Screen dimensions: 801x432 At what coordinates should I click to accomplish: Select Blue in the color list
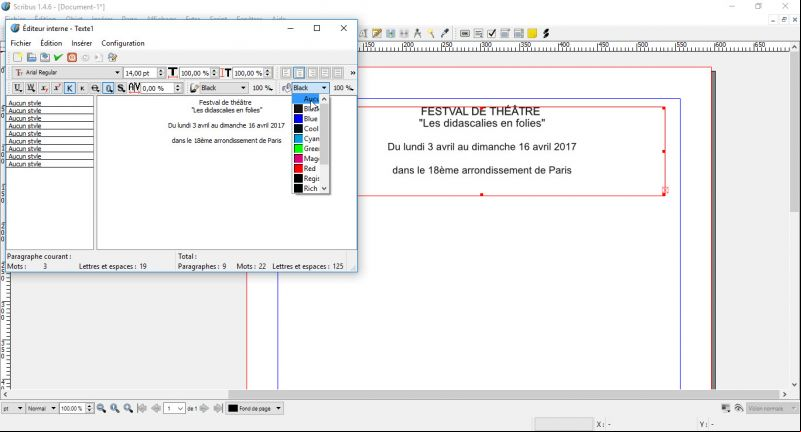point(306,118)
